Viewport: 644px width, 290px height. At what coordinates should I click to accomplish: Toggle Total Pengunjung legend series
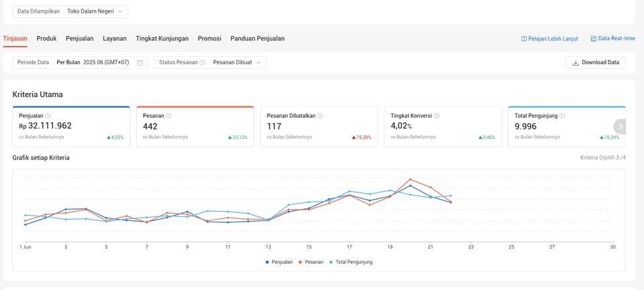[351, 262]
